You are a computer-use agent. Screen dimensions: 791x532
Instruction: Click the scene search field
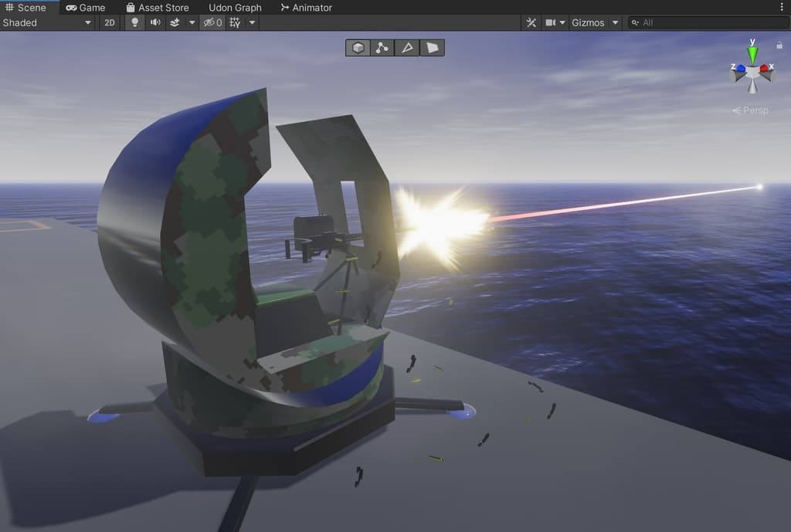pyautogui.click(x=707, y=22)
